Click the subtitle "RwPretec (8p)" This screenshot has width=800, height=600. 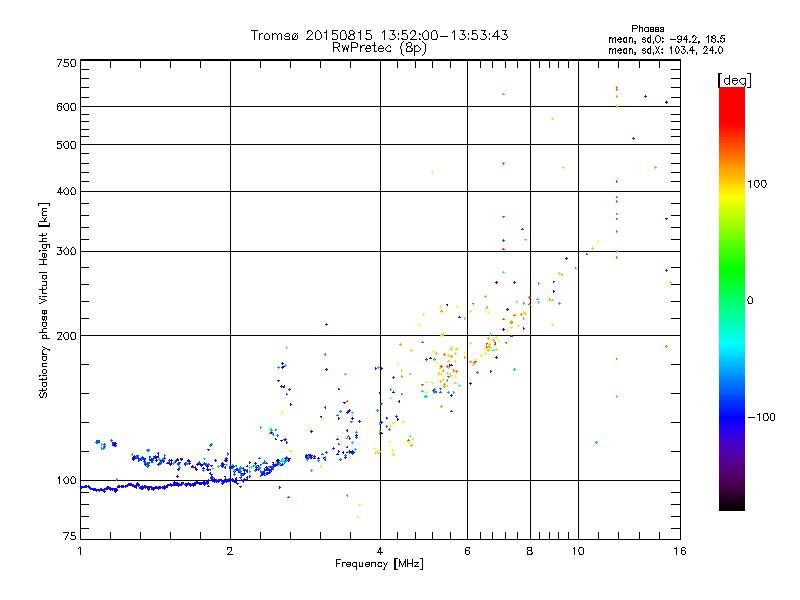pyautogui.click(x=379, y=48)
